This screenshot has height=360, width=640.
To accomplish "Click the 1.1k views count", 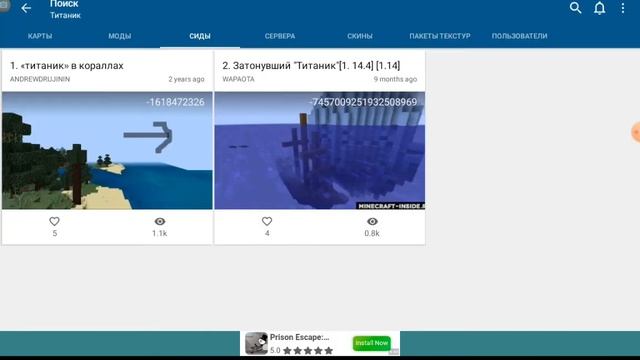I will pyautogui.click(x=160, y=233).
